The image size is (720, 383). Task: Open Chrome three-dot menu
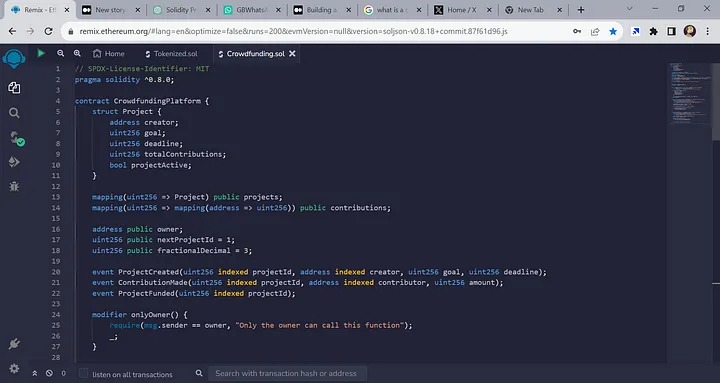tap(708, 31)
